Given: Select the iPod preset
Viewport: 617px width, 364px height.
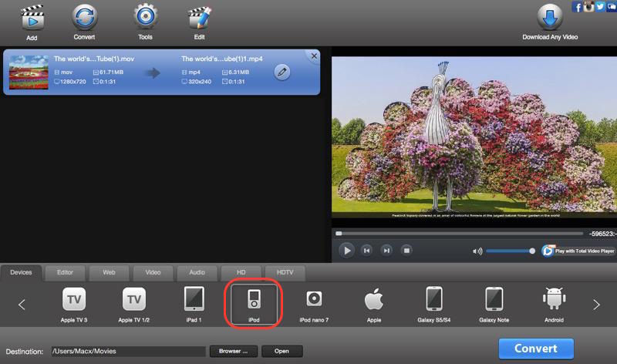Looking at the screenshot, I should click(254, 305).
